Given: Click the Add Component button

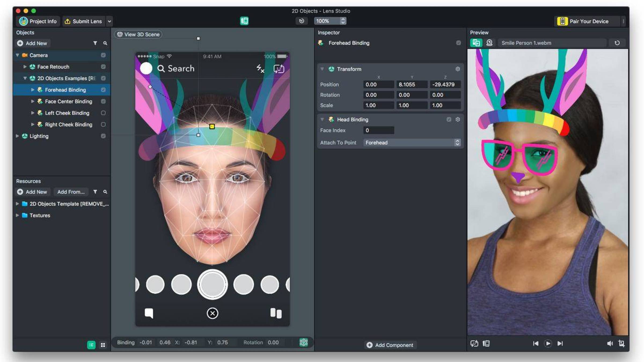Looking at the screenshot, I should tap(390, 345).
